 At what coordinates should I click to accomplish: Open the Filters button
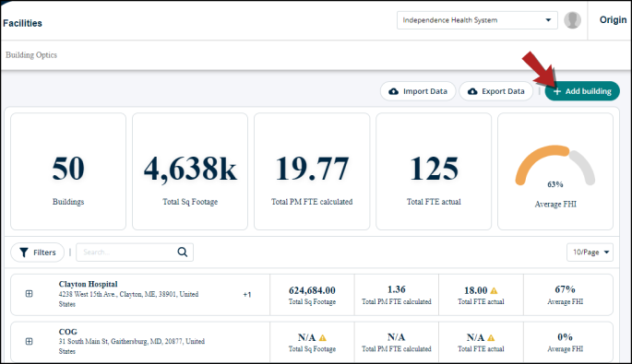pos(38,252)
